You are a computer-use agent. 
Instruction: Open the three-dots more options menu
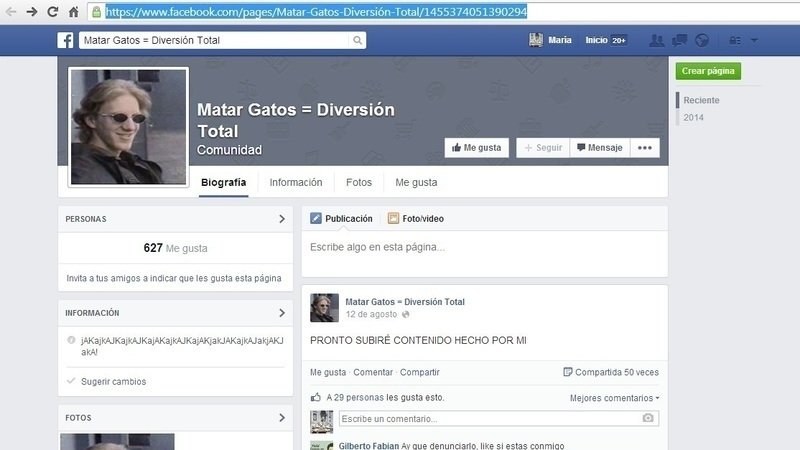click(645, 148)
